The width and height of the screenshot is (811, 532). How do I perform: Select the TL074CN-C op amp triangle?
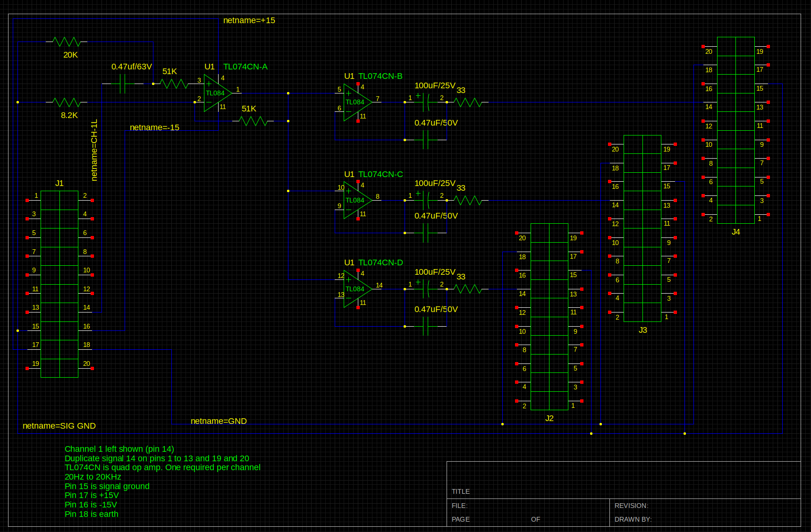(358, 200)
